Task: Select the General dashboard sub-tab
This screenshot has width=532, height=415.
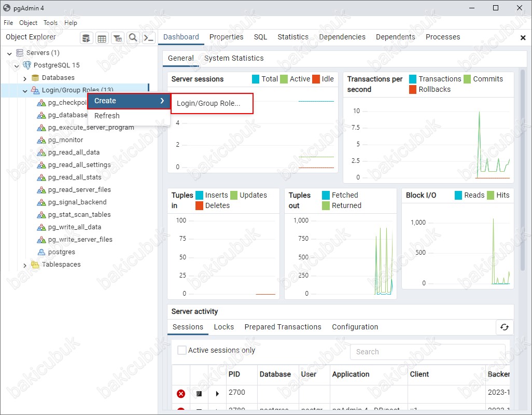Action: 181,59
